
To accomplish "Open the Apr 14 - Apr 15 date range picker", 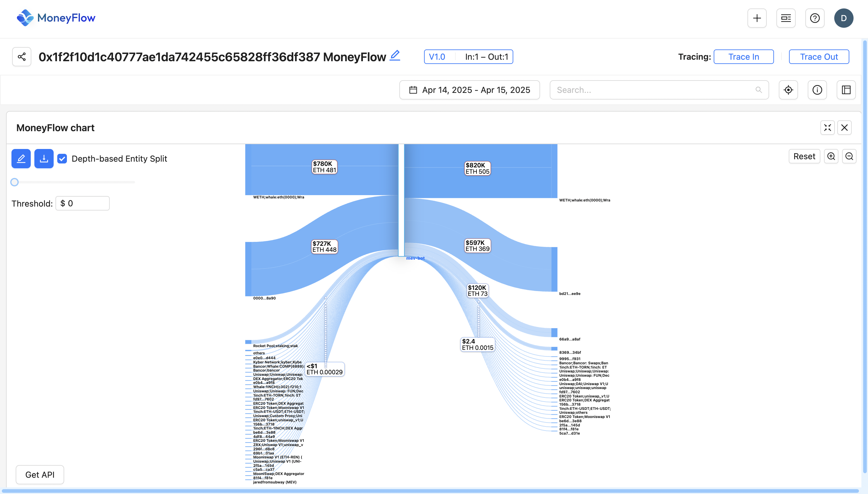I will point(470,90).
